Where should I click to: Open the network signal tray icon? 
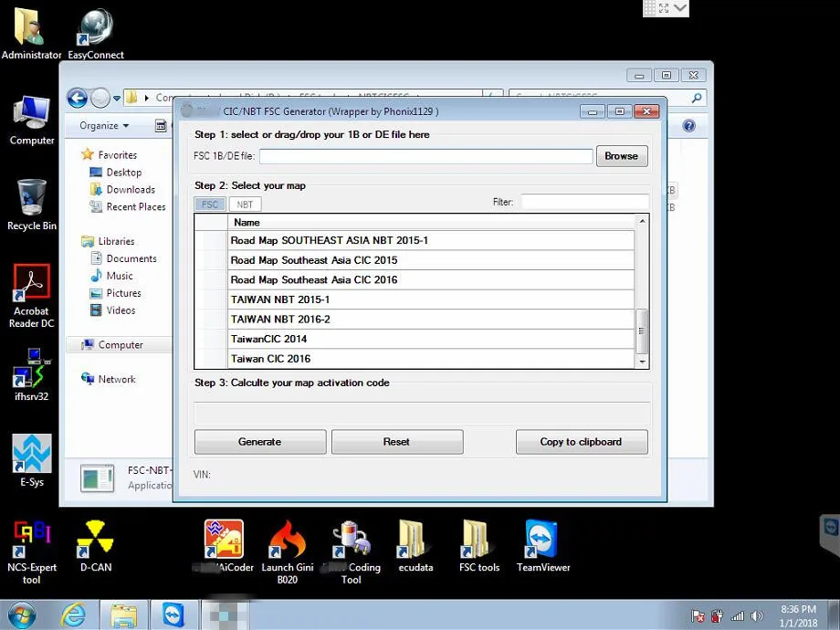[x=737, y=616]
